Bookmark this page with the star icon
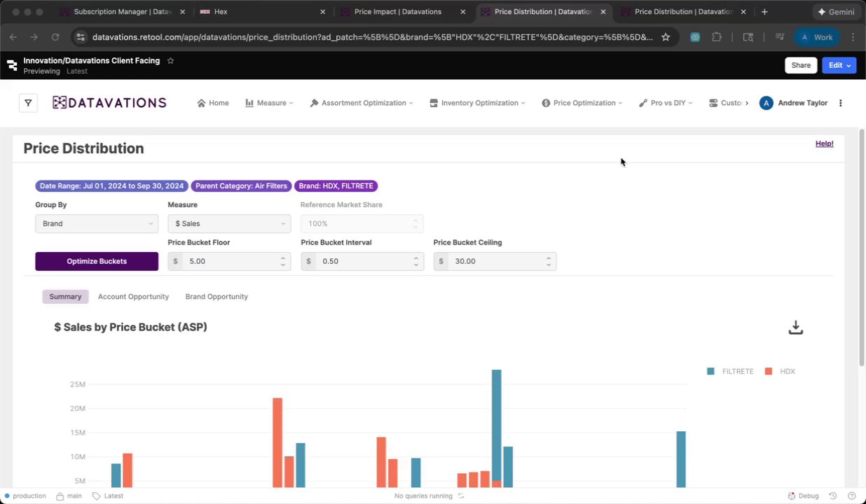This screenshot has width=866, height=504. [666, 37]
